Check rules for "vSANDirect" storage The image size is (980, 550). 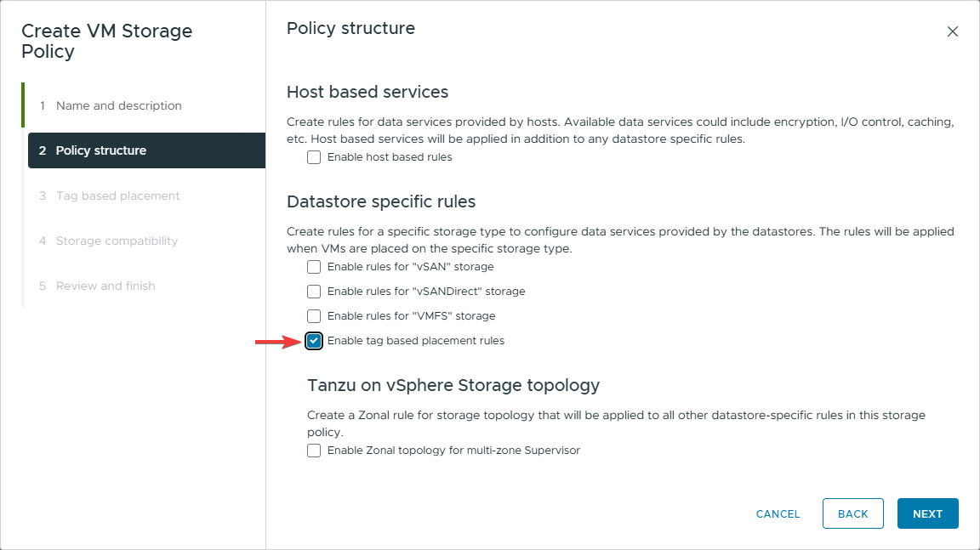pyautogui.click(x=314, y=292)
